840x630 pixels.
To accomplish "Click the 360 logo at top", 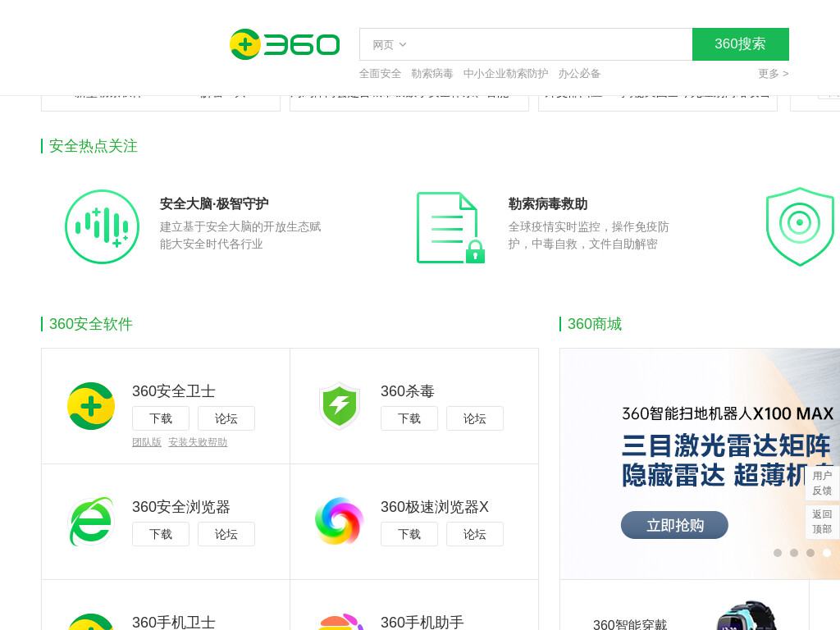I will click(x=285, y=44).
